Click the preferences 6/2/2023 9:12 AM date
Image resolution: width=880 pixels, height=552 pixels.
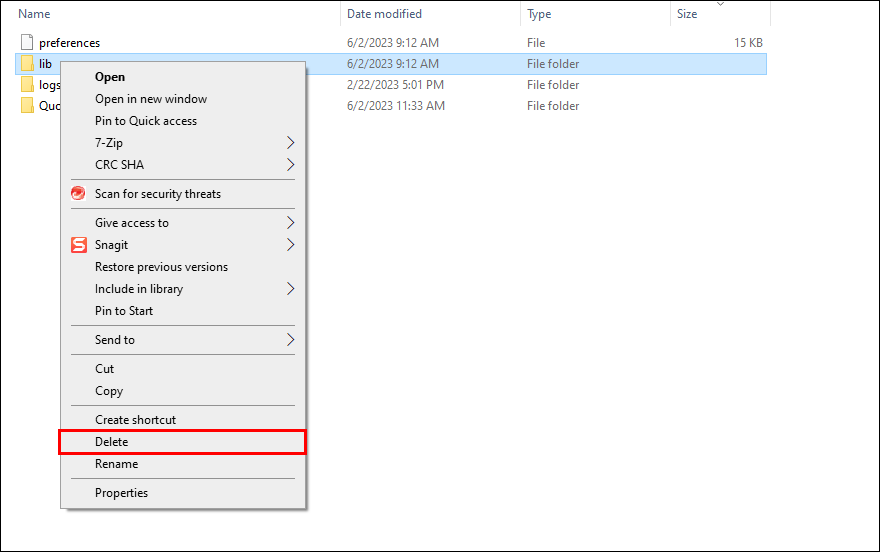(x=393, y=43)
